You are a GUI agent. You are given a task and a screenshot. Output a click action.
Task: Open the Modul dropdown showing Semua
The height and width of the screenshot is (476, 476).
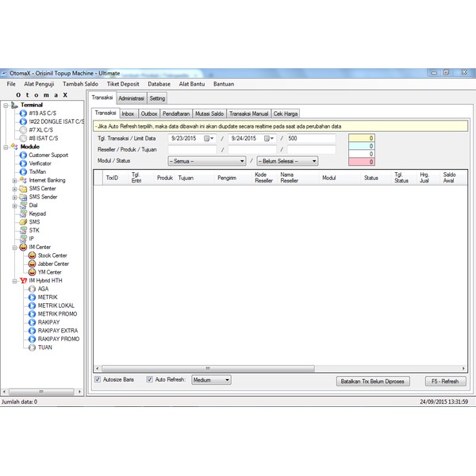[x=207, y=161]
